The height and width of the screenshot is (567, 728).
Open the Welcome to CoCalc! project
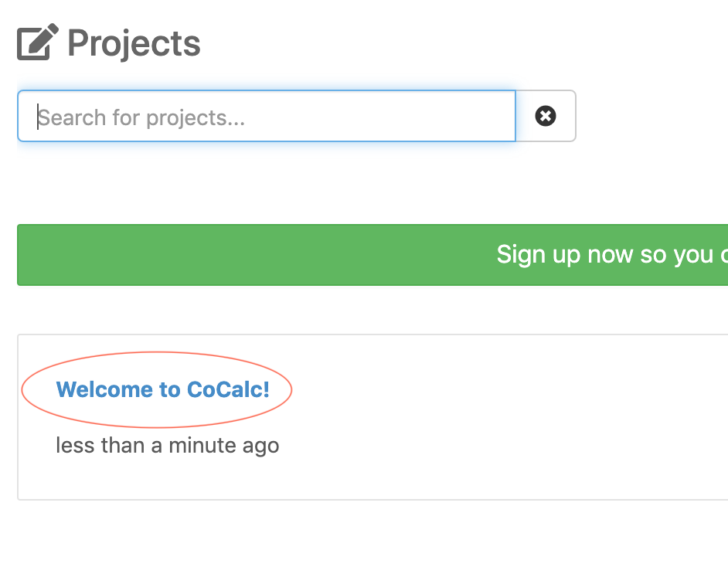(163, 389)
